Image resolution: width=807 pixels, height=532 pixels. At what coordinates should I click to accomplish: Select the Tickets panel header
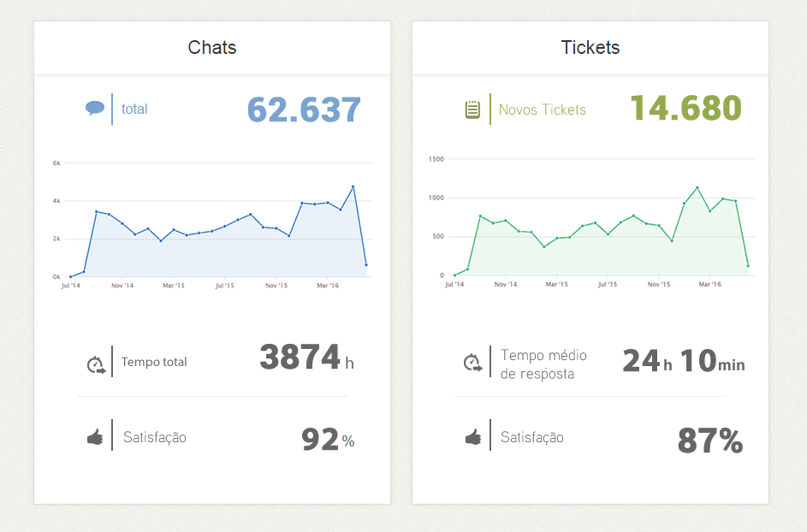tap(590, 48)
